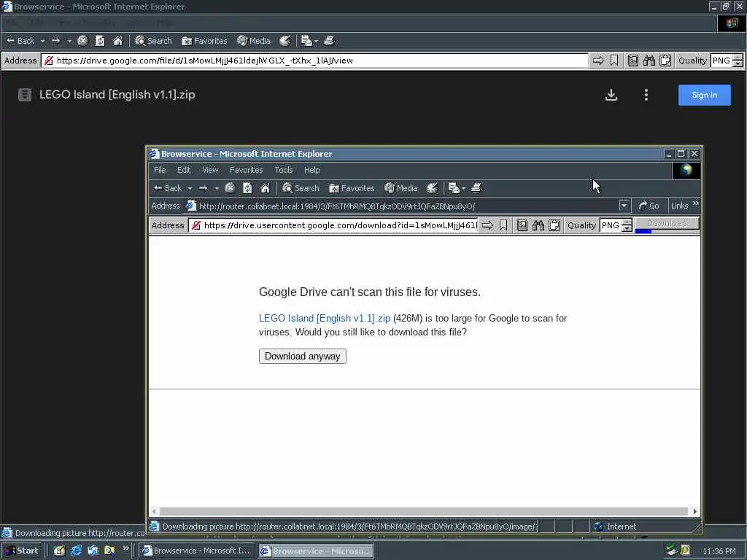Open Edit menu in front browser window
The height and width of the screenshot is (560, 747).
pyautogui.click(x=184, y=170)
